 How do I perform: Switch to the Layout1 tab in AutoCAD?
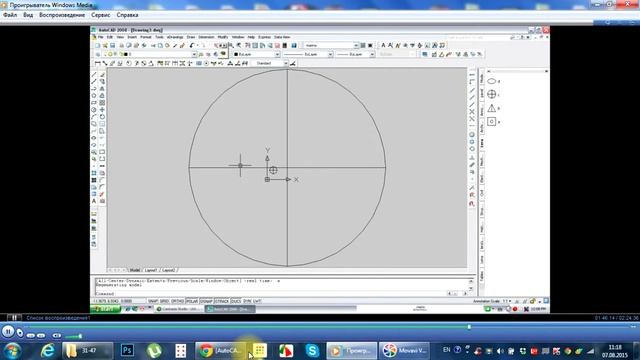click(151, 270)
